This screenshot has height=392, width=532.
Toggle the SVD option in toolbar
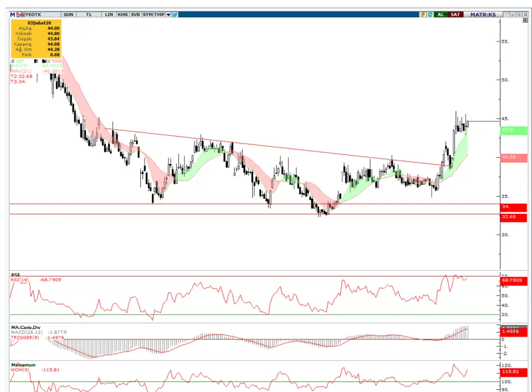(x=135, y=14)
